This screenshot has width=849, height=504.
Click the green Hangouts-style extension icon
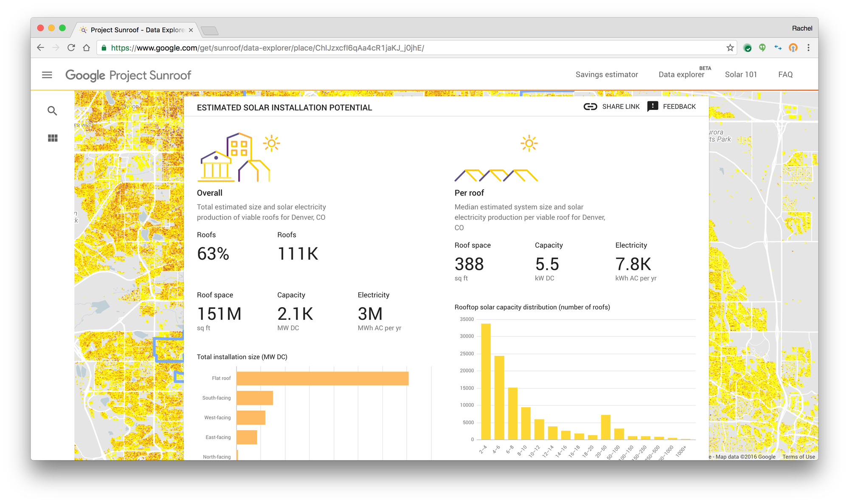[x=762, y=48]
